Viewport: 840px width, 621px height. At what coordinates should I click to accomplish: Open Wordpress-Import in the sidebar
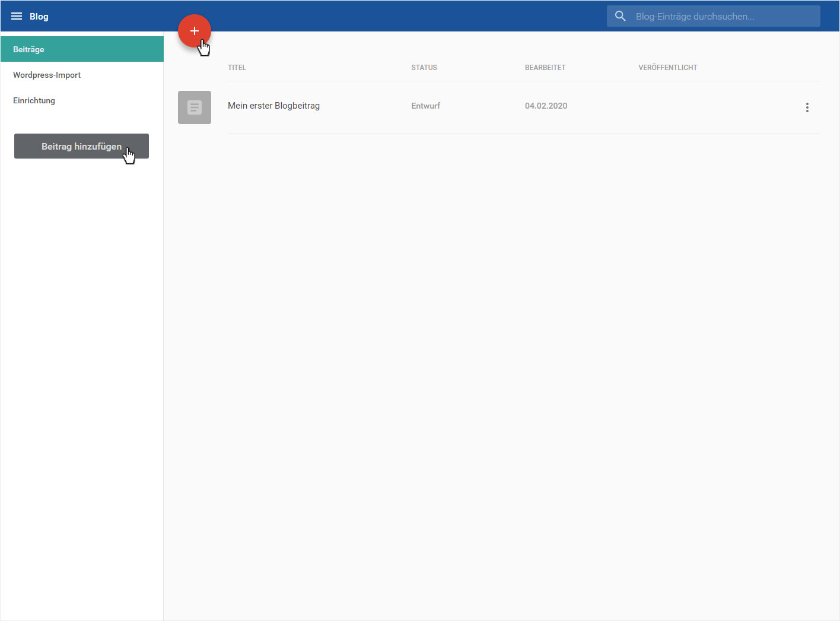[x=82, y=75]
